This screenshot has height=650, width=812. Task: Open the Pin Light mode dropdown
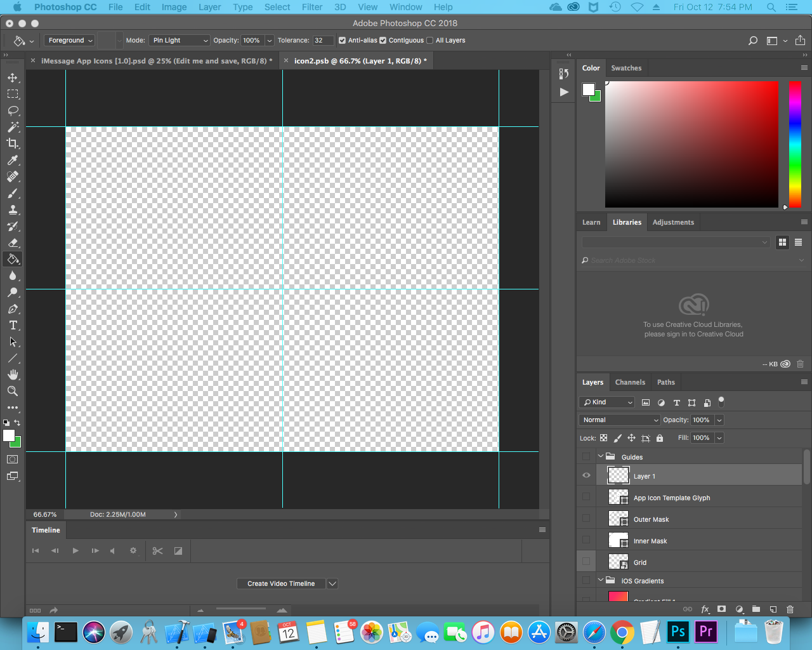[x=180, y=40]
